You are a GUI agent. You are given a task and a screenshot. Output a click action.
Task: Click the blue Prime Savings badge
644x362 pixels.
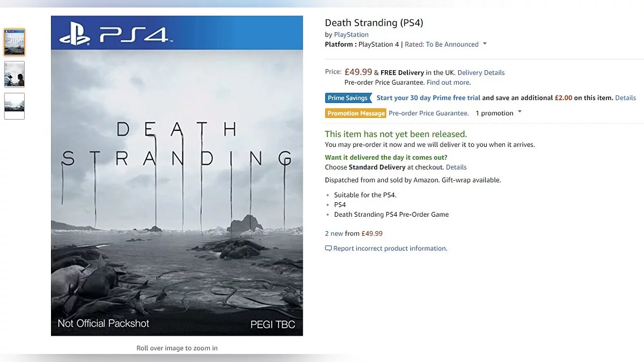click(x=348, y=98)
